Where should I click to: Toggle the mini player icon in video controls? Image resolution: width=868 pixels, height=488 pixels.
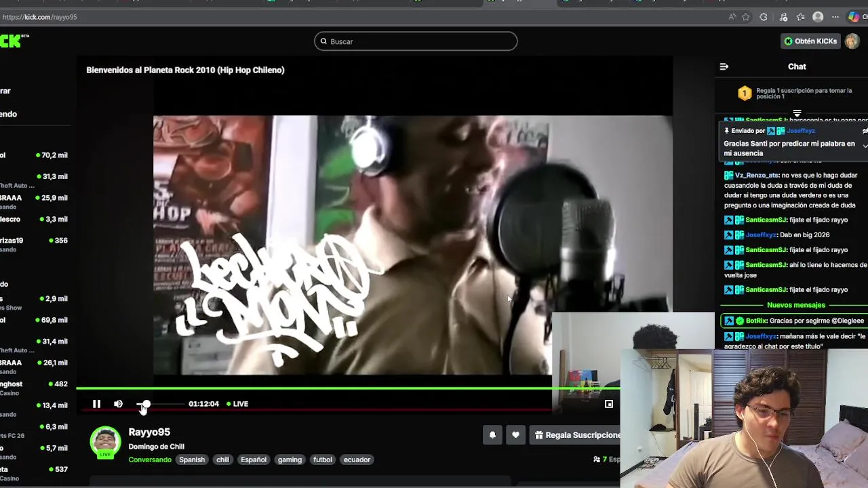(609, 404)
